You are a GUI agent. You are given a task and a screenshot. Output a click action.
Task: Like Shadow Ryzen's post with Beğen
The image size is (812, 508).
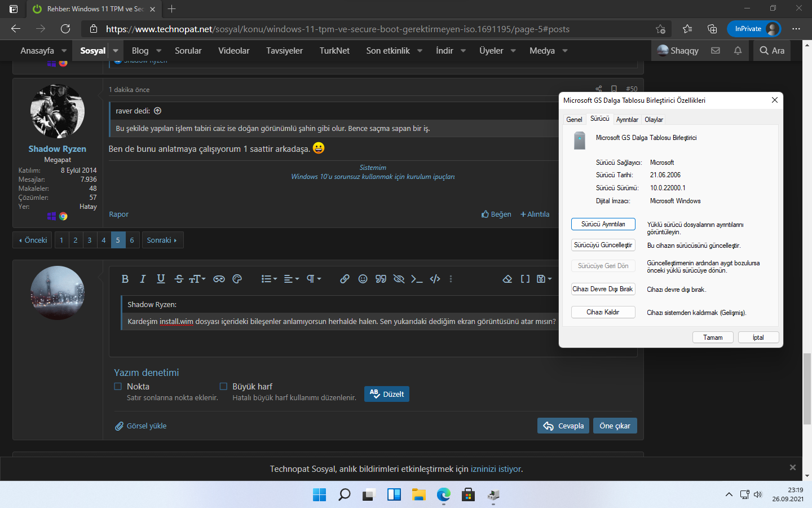coord(496,214)
